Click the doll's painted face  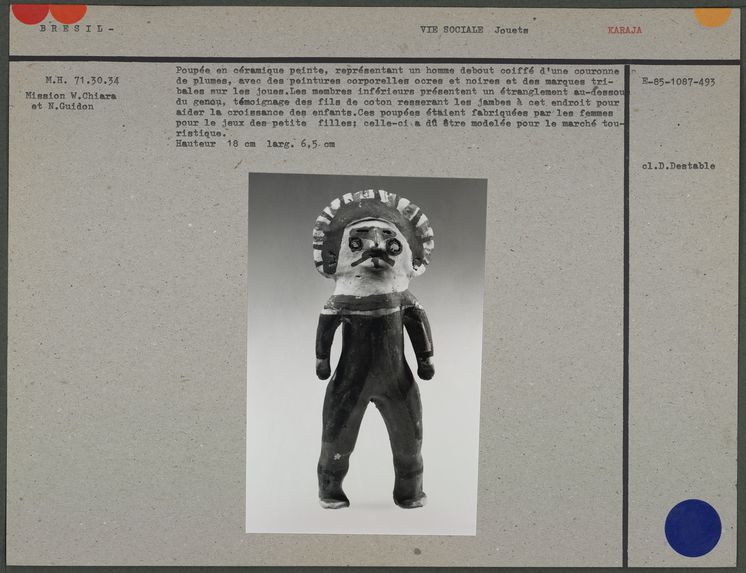372,252
